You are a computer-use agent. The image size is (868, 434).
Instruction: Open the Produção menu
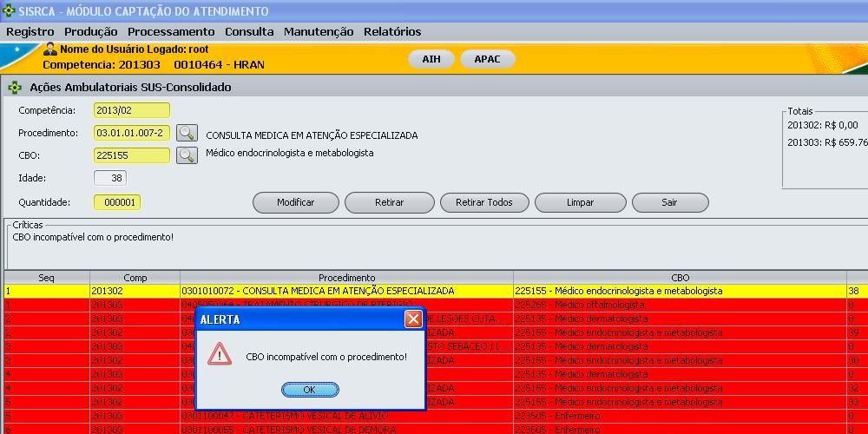click(91, 31)
